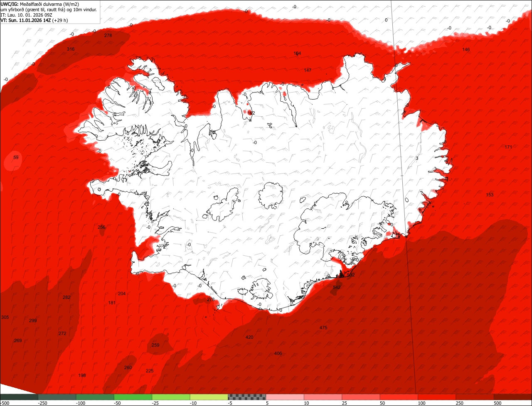Click the '-100' legend scale label
Viewport: 532px width, 406px height.
(80, 403)
